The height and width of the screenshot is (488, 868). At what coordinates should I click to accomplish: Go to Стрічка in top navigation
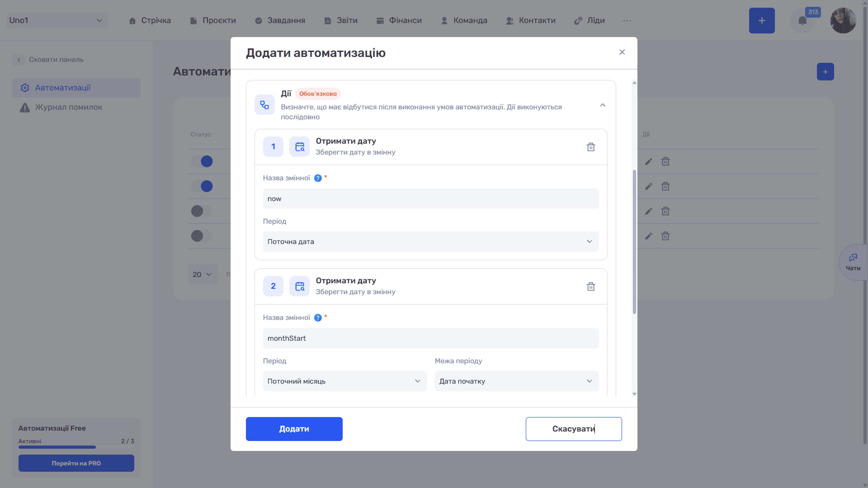pyautogui.click(x=150, y=21)
